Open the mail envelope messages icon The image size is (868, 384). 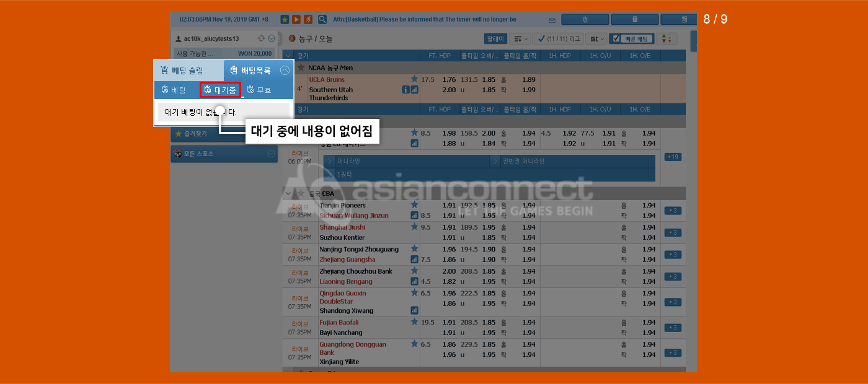click(x=552, y=20)
